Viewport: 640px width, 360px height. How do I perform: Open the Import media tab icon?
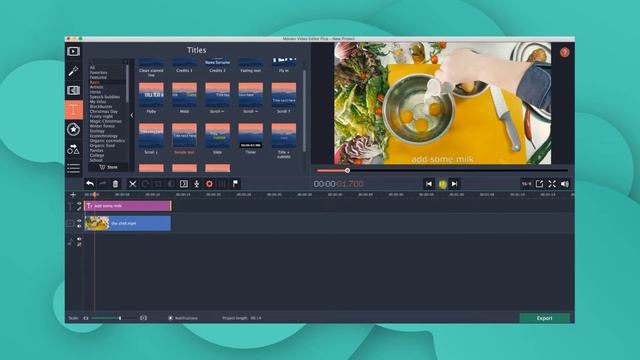pos(73,51)
